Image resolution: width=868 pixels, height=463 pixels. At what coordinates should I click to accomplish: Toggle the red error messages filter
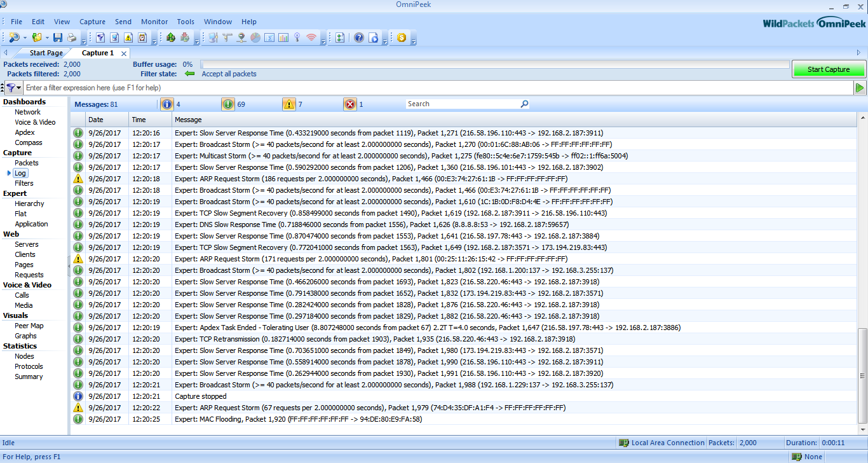click(350, 104)
